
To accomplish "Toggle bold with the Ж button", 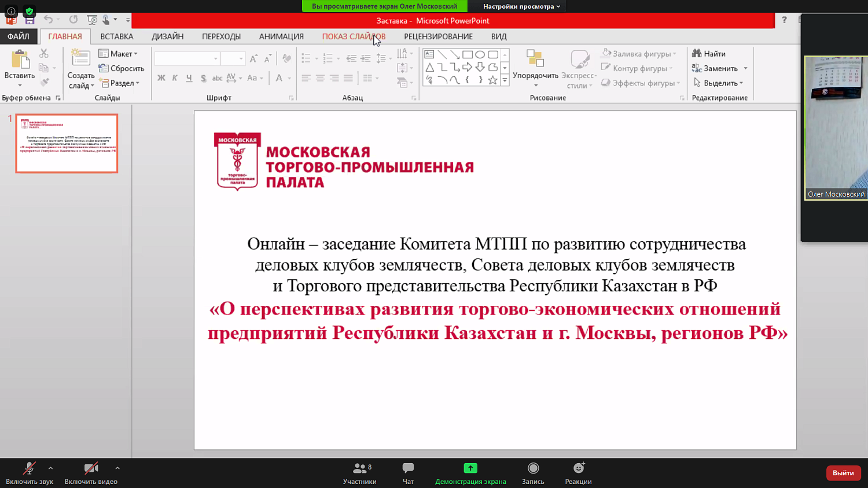I will [x=161, y=77].
